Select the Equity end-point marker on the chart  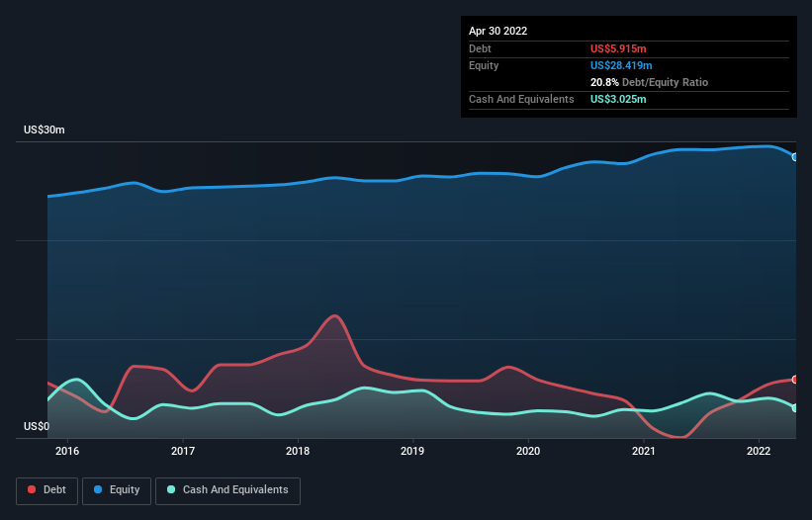pos(795,157)
